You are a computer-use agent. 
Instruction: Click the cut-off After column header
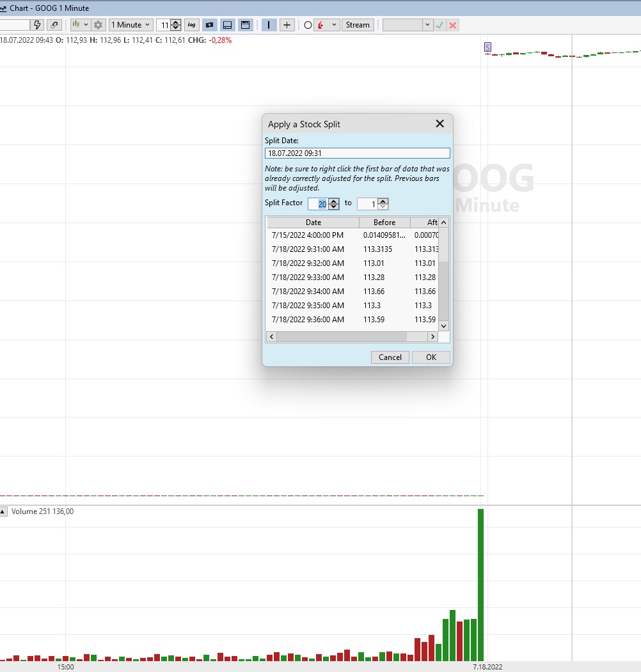point(425,223)
